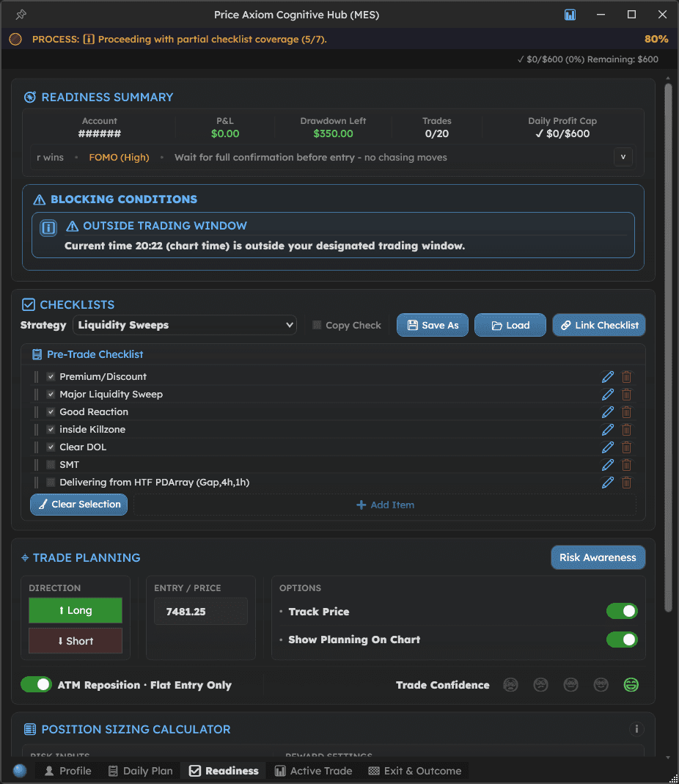
Task: Click the blue orb icon at bottom-left
Action: 20,771
